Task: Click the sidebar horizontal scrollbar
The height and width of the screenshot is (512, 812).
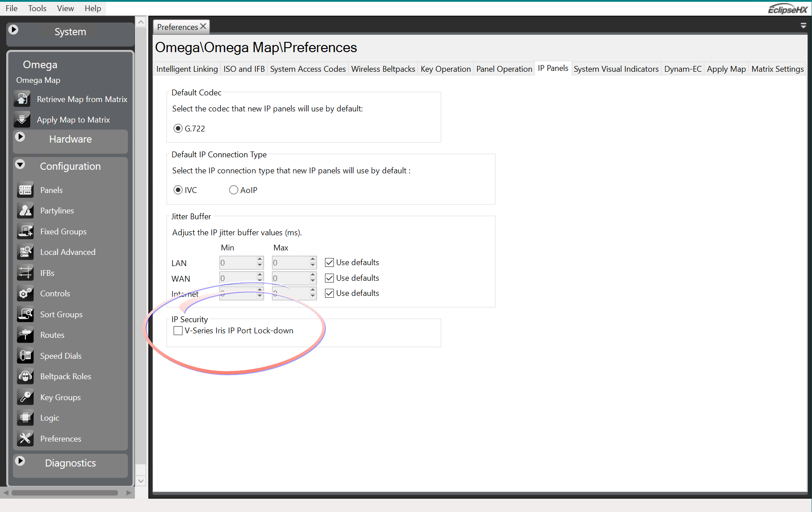Action: pos(65,493)
